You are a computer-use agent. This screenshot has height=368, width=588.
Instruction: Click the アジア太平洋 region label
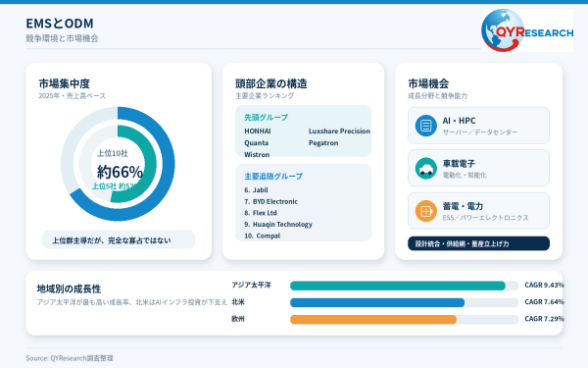pos(251,285)
